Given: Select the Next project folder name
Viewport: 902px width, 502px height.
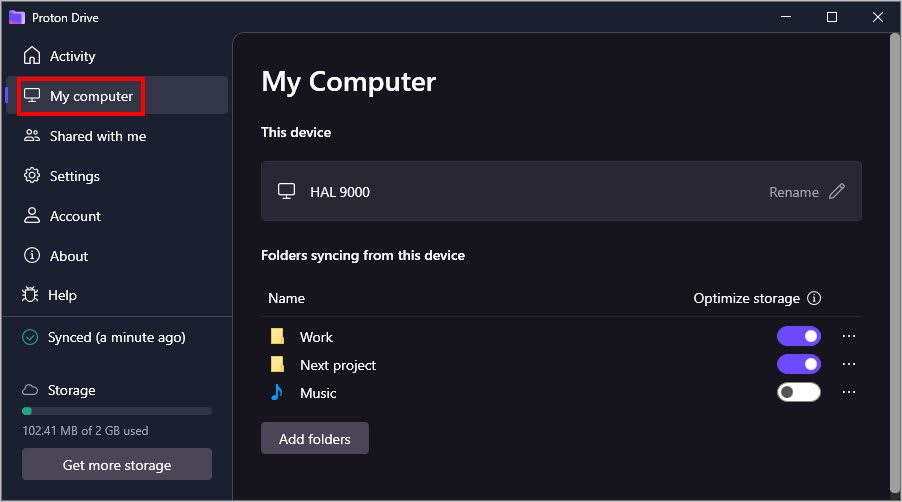Looking at the screenshot, I should [x=338, y=365].
